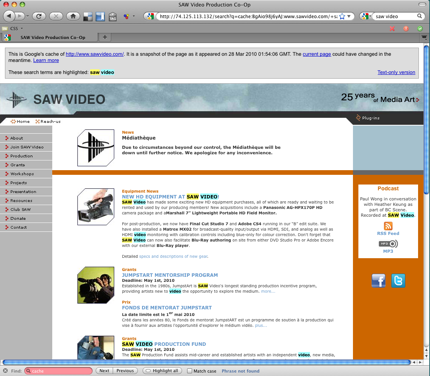Viewport: 431px width, 377px height.
Task: Click the colored balls toolbar icon
Action: click(126, 16)
